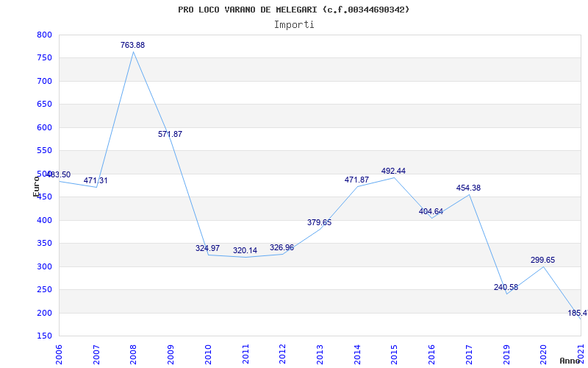Select the 571.87 data label
Screen dimensions: 588x368
tap(170, 134)
